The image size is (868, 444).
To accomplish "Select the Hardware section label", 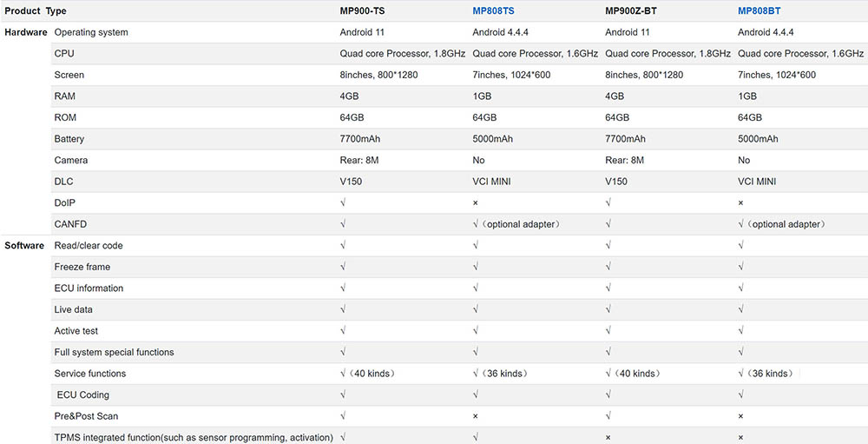I will pyautogui.click(x=25, y=32).
